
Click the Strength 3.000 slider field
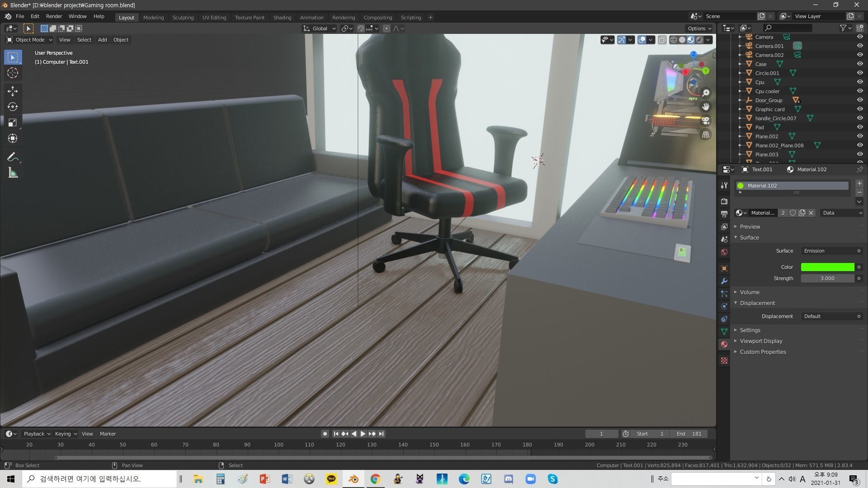pos(827,278)
